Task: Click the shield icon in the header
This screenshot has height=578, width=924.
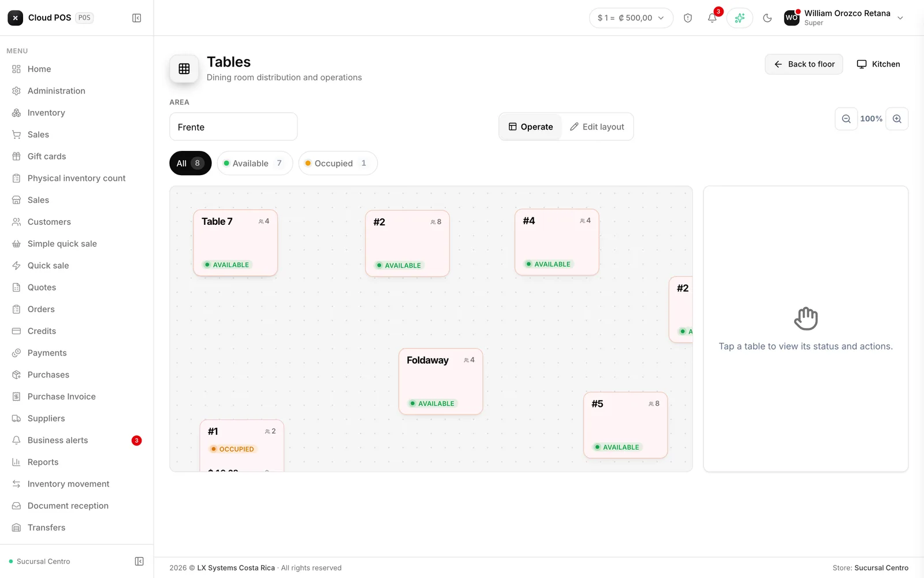Action: click(x=688, y=18)
